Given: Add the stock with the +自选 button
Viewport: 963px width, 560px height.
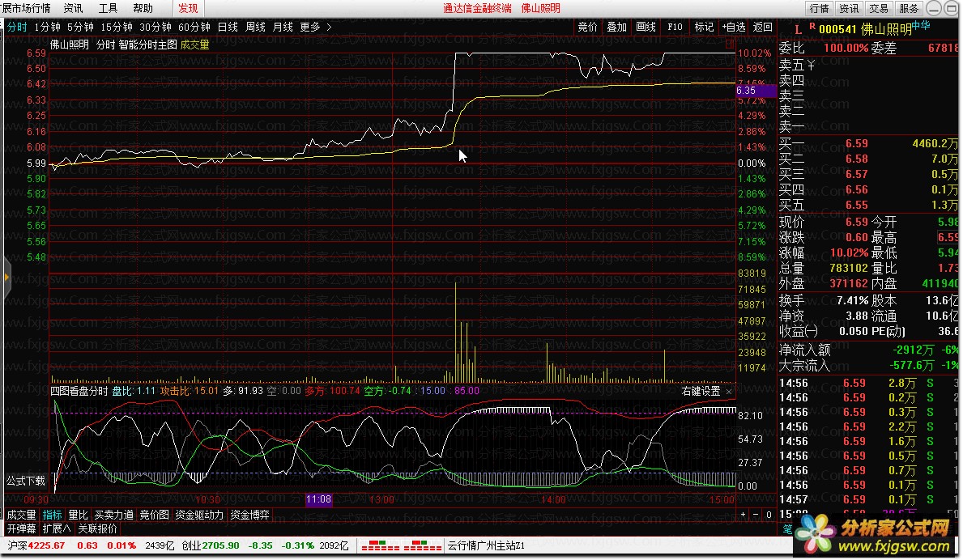Looking at the screenshot, I should (733, 27).
